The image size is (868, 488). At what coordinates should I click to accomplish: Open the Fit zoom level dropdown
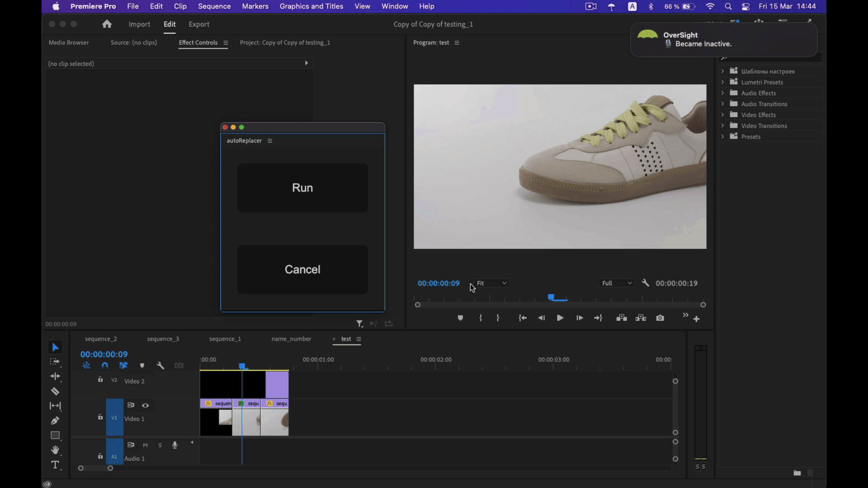pyautogui.click(x=492, y=283)
